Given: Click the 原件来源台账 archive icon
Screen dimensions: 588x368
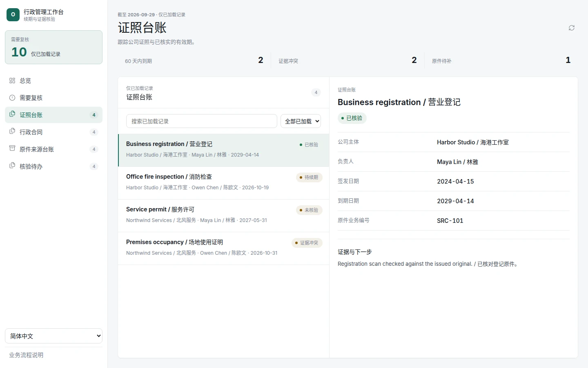Looking at the screenshot, I should tap(12, 148).
